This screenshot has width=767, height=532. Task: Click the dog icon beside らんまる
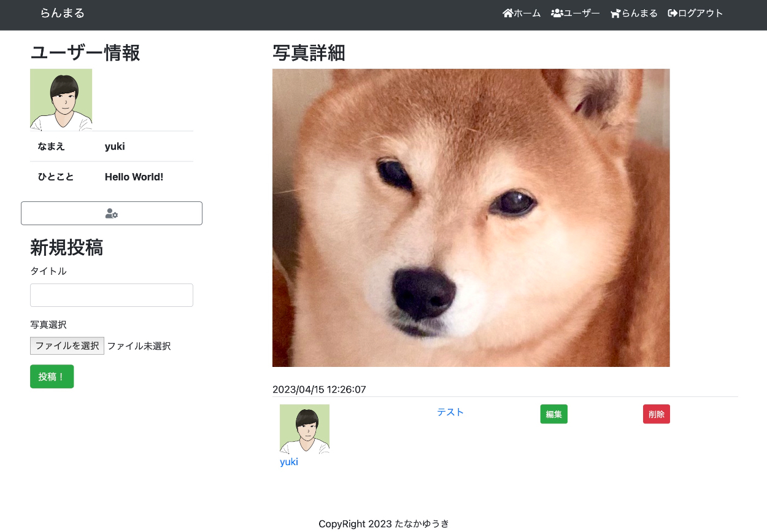coord(615,13)
